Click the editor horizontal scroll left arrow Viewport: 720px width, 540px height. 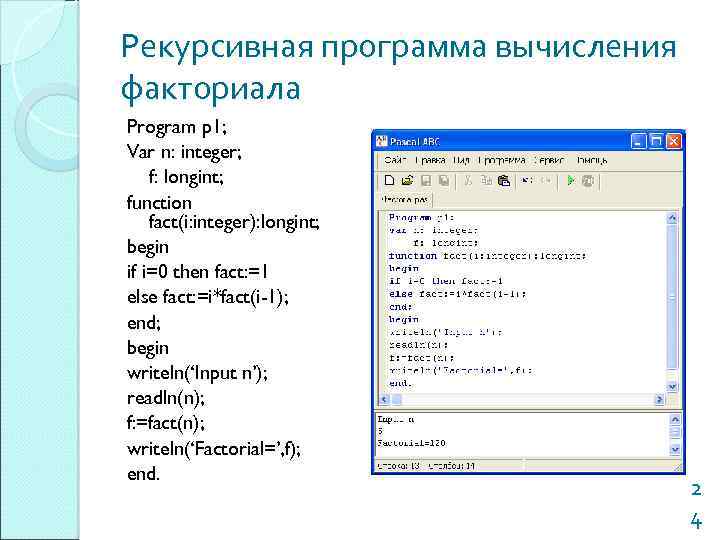tap(384, 399)
